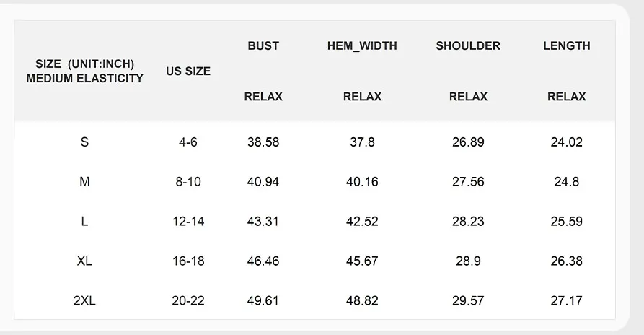The width and height of the screenshot is (644, 335).
Task: Click bust value 49.61
Action: point(263,300)
